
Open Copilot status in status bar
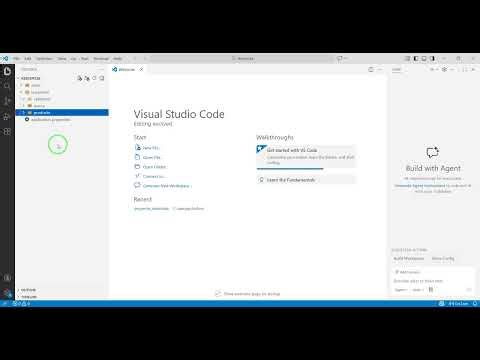(441, 303)
